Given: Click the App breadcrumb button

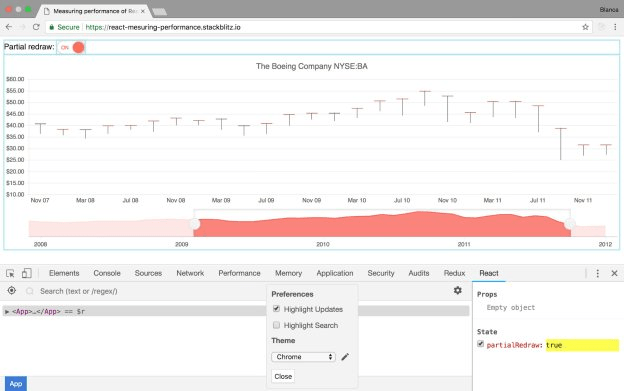Looking at the screenshot, I should (16, 384).
